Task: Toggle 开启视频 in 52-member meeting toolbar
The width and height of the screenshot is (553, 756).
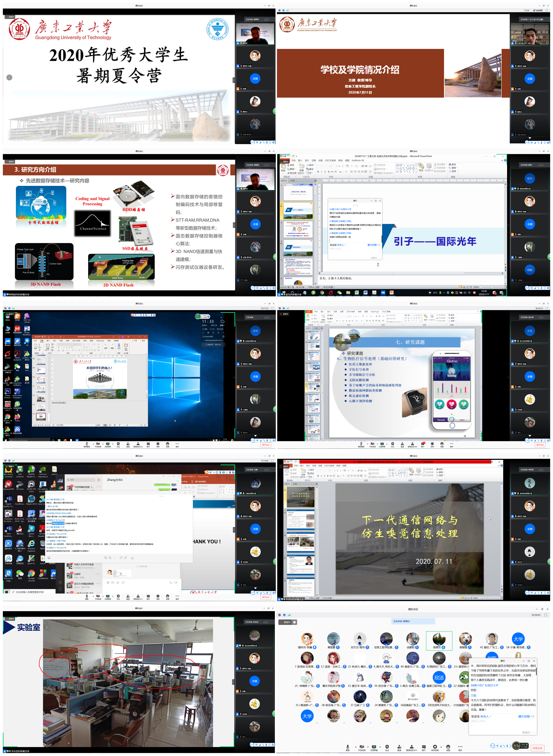Action: coord(98,445)
